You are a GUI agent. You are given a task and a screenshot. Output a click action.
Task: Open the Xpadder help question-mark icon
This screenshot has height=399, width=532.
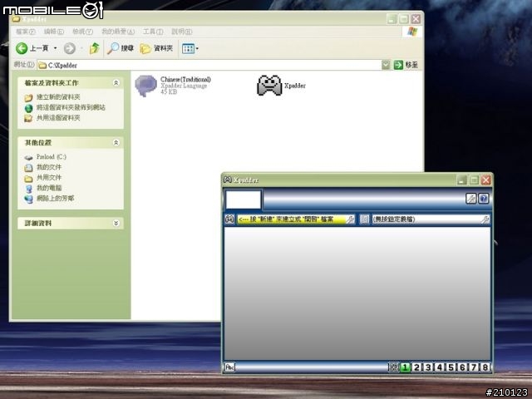484,199
